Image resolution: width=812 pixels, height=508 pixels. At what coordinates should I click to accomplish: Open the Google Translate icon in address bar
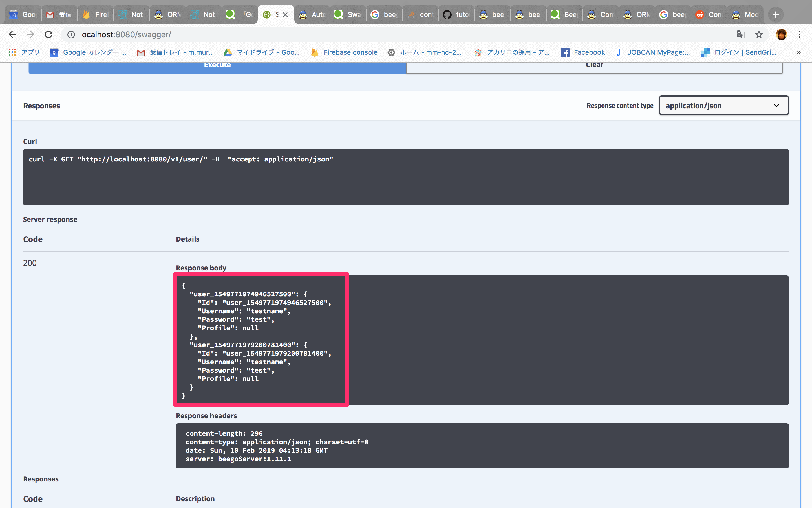click(x=741, y=34)
